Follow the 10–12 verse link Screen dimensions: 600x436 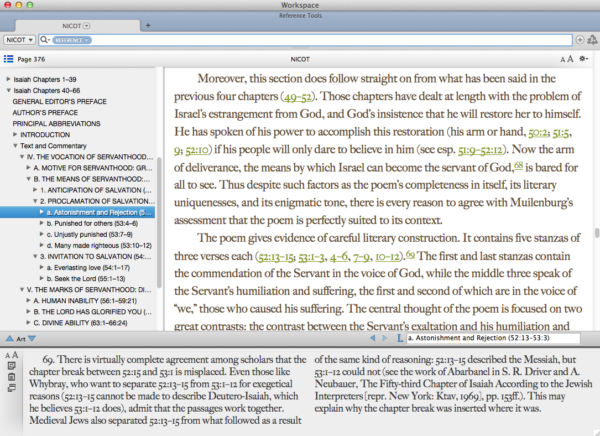(x=387, y=256)
